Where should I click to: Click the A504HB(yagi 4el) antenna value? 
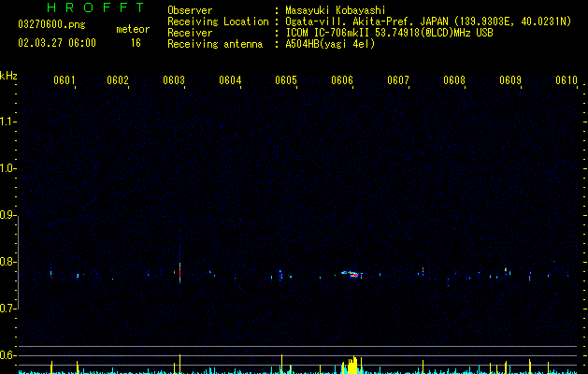pyautogui.click(x=330, y=44)
